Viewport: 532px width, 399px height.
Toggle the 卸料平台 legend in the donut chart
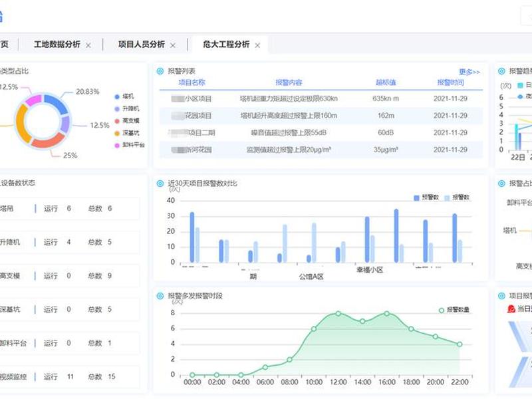[130, 145]
